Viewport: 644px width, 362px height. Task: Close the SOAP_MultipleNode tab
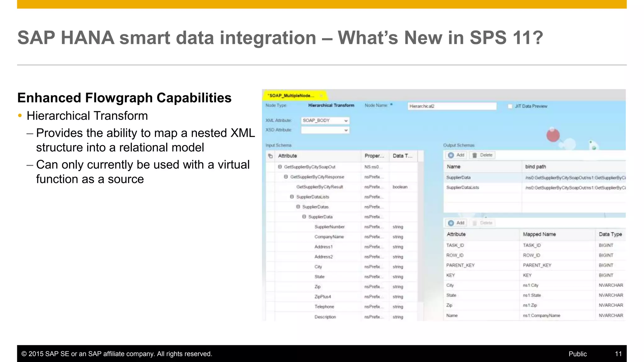click(x=321, y=96)
